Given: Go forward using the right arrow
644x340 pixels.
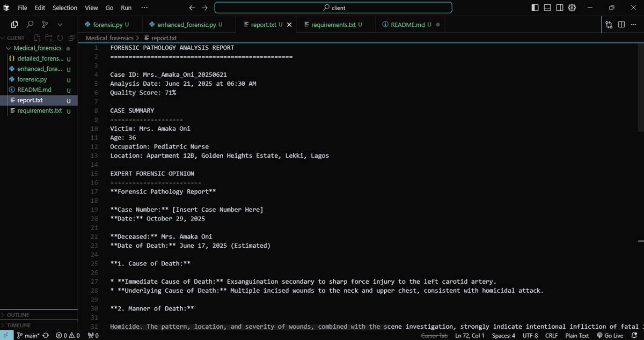Looking at the screenshot, I should 204,8.
